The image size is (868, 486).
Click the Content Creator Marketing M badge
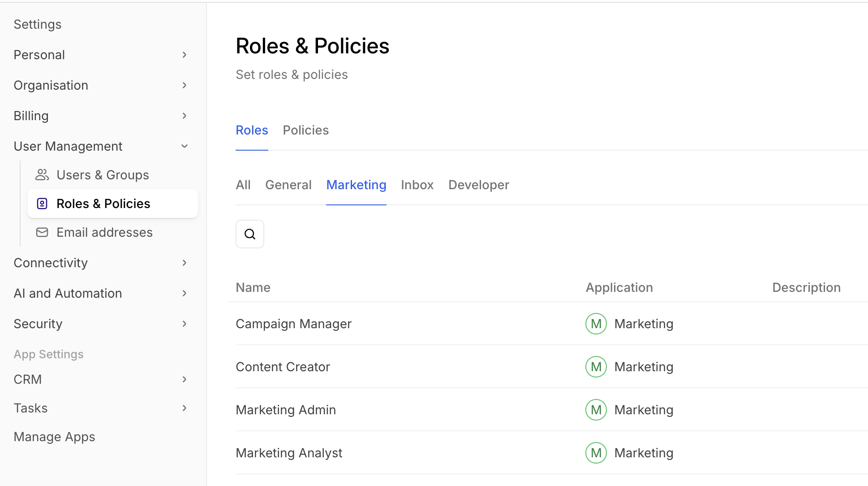point(596,367)
